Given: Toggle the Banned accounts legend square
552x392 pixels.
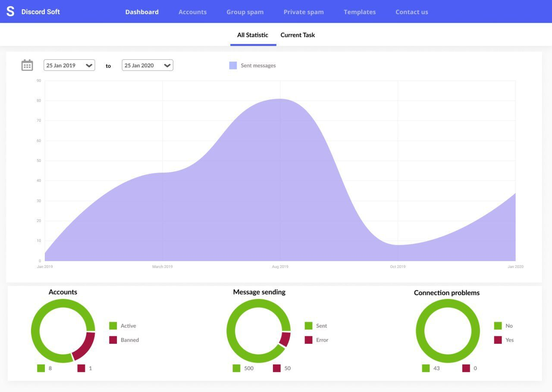Looking at the screenshot, I should point(113,340).
